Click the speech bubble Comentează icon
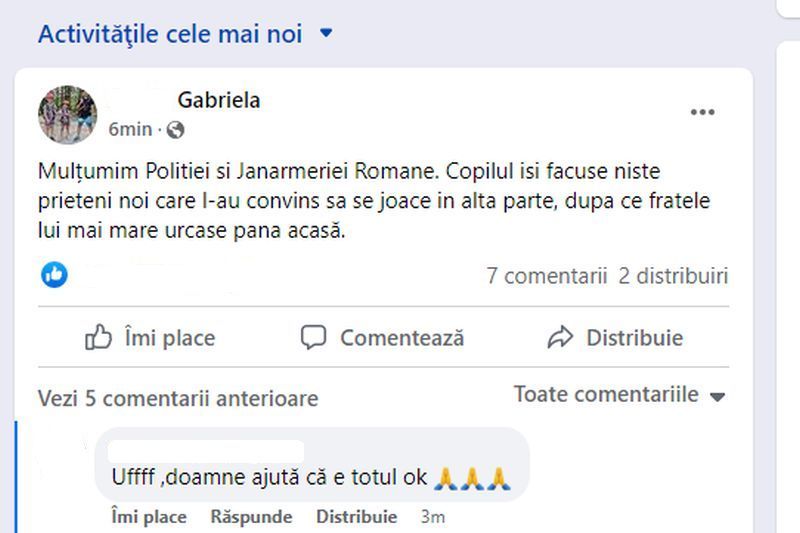This screenshot has height=533, width=800. click(x=314, y=338)
